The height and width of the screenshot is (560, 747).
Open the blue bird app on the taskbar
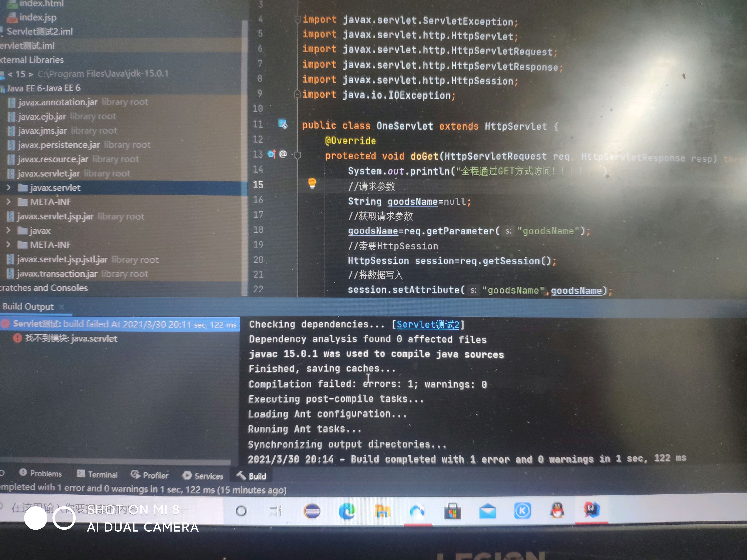[x=417, y=511]
